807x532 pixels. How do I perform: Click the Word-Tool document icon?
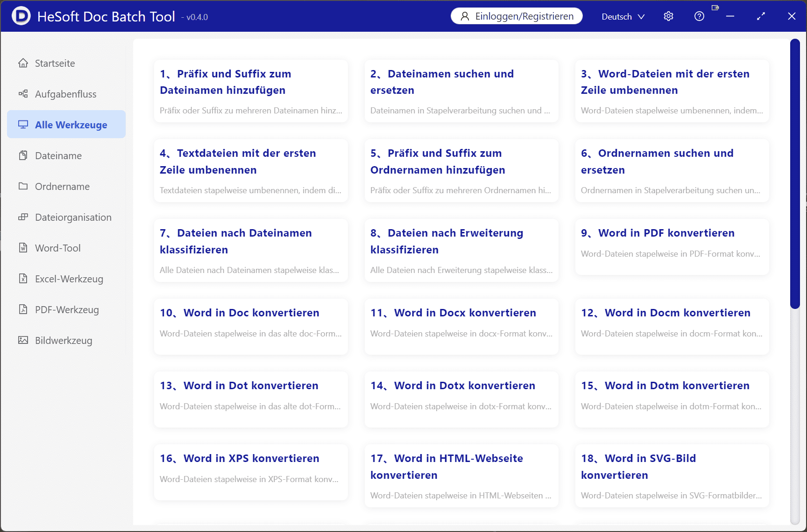coord(23,248)
